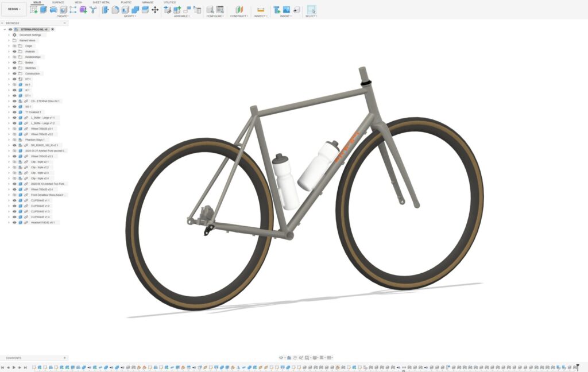The width and height of the screenshot is (588, 372).
Task: Jump to the timeline end
Action: click(x=25, y=367)
